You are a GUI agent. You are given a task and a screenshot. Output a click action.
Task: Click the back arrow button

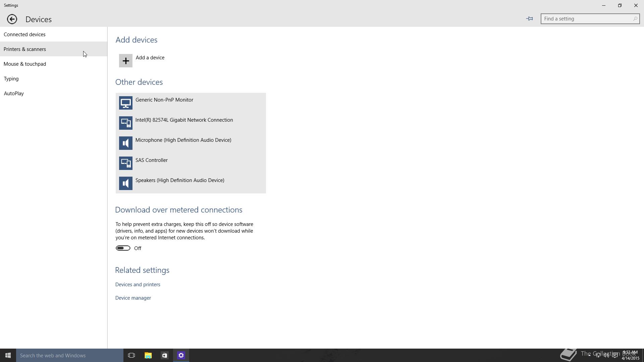[x=12, y=19]
